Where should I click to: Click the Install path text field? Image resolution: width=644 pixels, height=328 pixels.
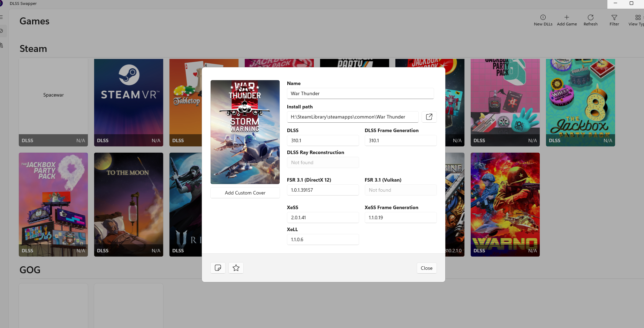tap(353, 117)
